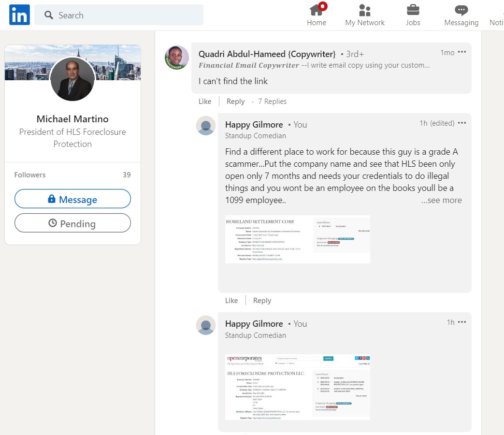Screen dimensions: 504x435
Task: Open Quadri Abdul-Hameed's avatar
Action: [x=177, y=58]
